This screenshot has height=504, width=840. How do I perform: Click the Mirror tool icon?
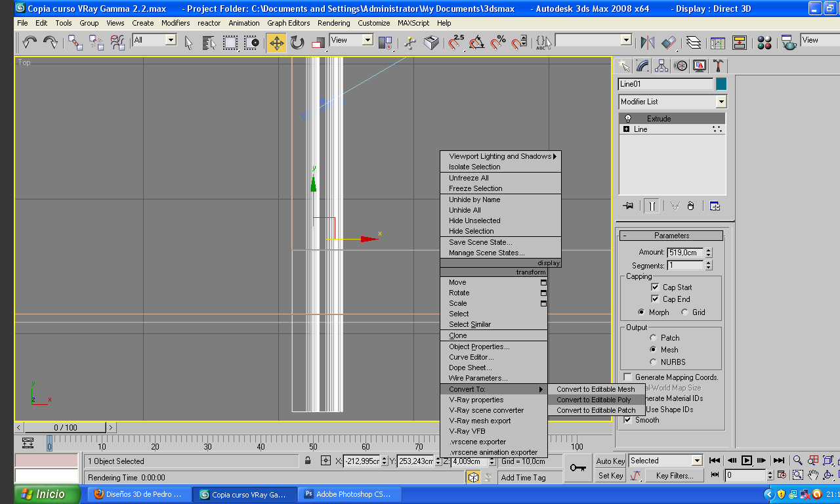point(648,43)
